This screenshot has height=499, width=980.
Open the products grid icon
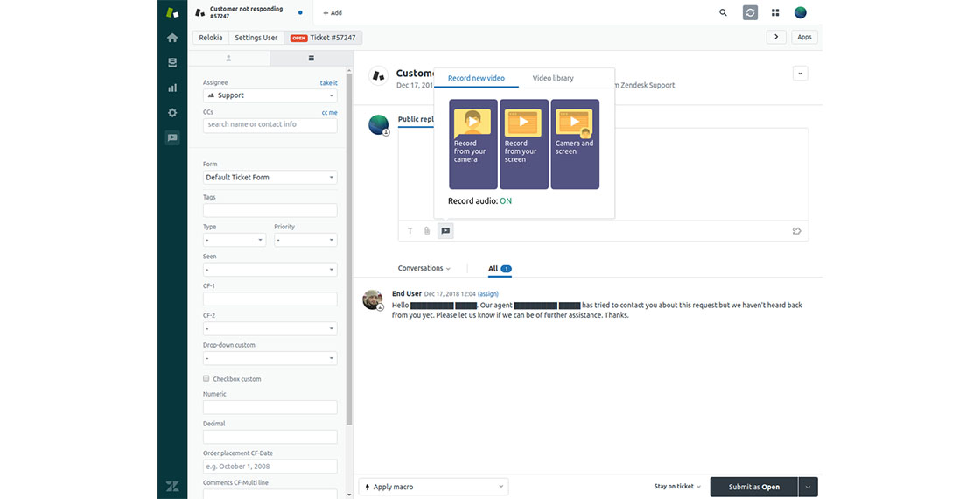pos(775,12)
